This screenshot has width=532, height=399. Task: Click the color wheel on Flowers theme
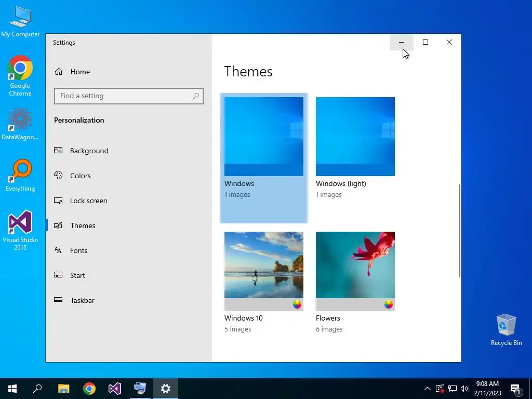[x=389, y=304]
